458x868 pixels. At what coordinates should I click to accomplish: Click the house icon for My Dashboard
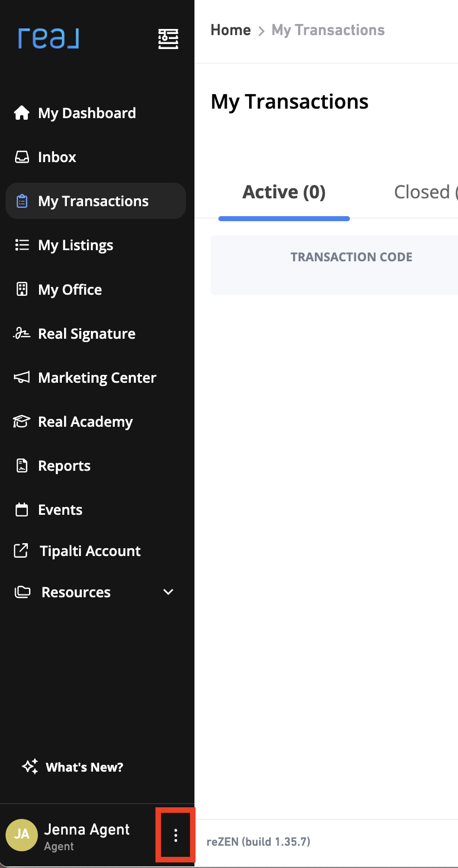[22, 113]
